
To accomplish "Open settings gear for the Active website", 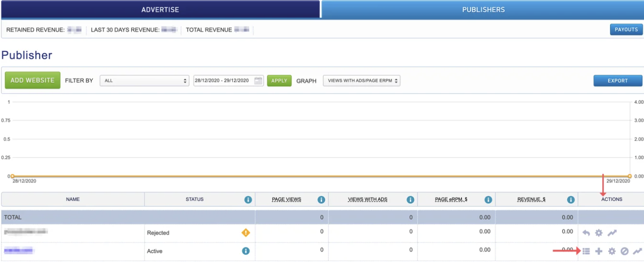I will point(612,251).
